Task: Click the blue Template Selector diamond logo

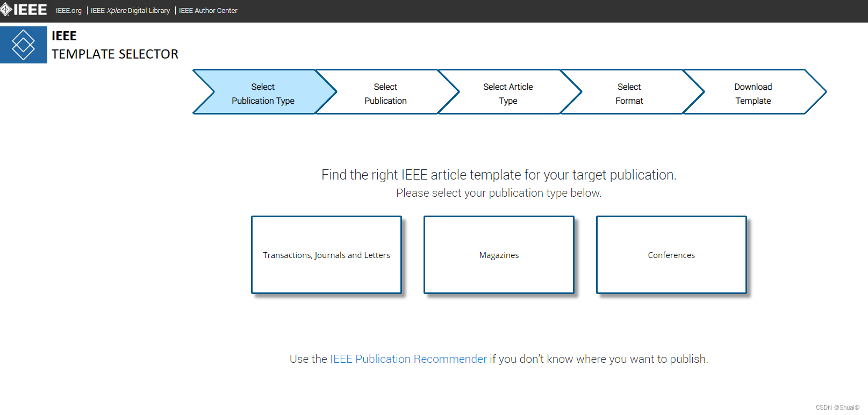Action: tap(24, 45)
